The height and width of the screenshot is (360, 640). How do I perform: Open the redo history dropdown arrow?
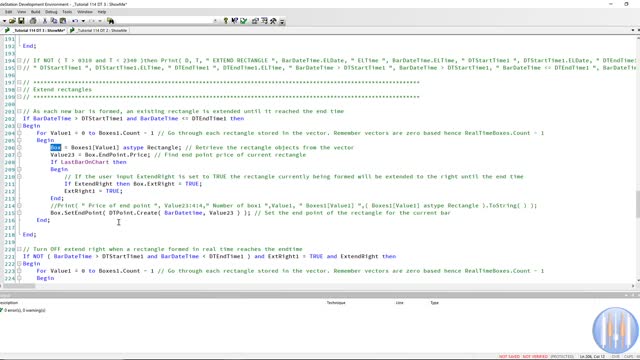click(100, 21)
